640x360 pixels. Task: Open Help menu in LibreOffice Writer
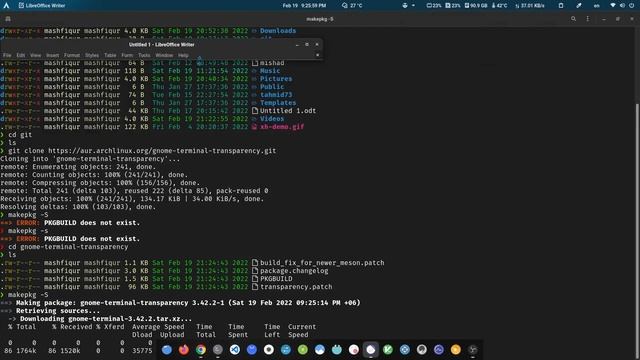(183, 55)
